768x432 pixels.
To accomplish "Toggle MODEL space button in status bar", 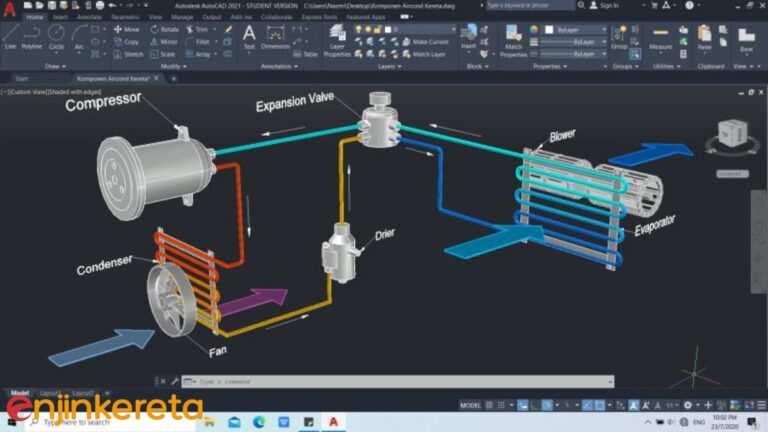I will click(x=471, y=405).
